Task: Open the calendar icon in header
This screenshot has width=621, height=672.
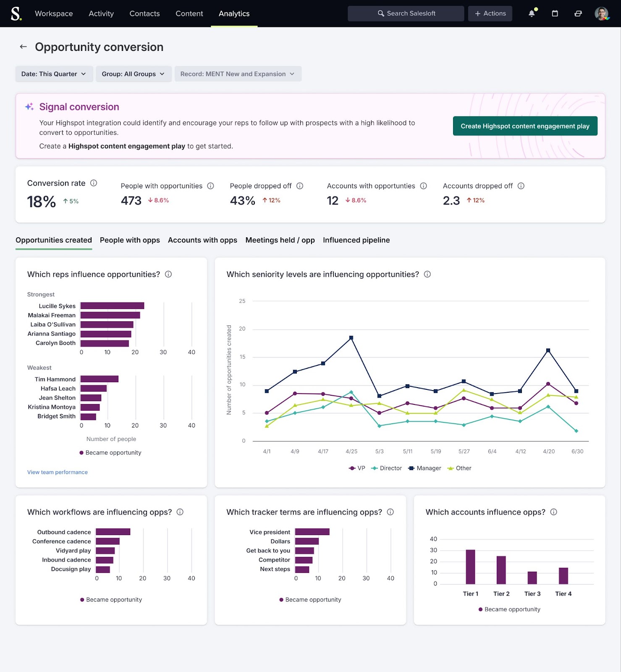Action: [555, 13]
